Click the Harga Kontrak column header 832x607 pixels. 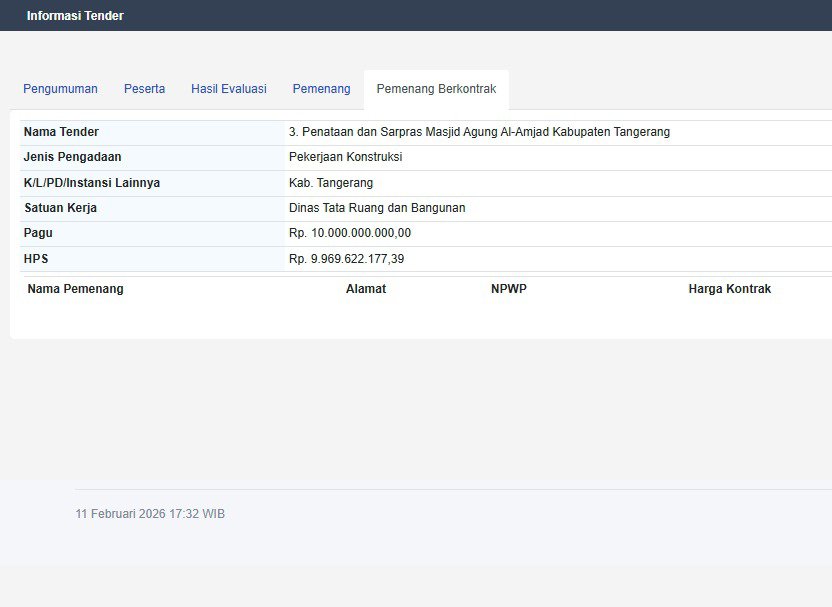tap(729, 289)
